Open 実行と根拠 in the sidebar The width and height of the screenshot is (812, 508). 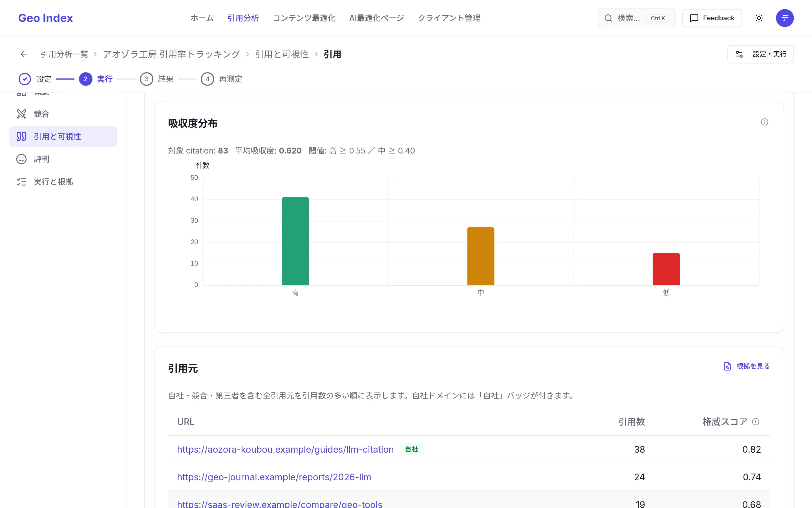(x=63, y=181)
